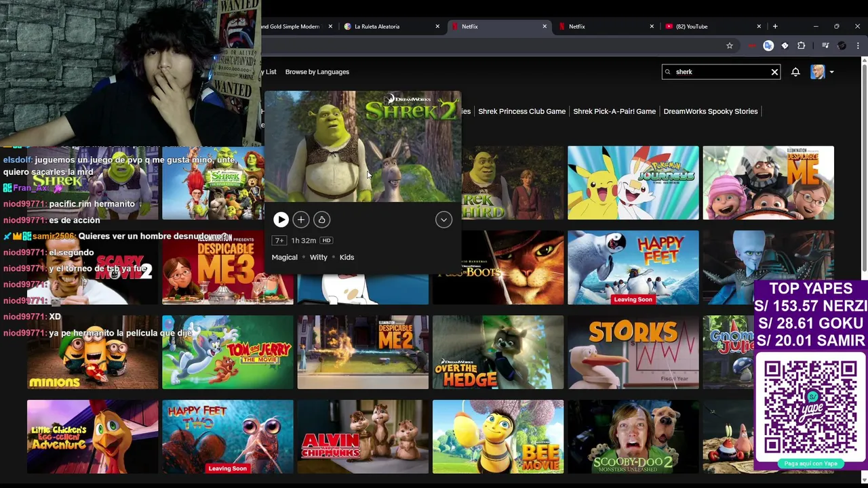Open Tom and Jerry The Movie thumbnail
This screenshot has width=868, height=488.
[228, 352]
